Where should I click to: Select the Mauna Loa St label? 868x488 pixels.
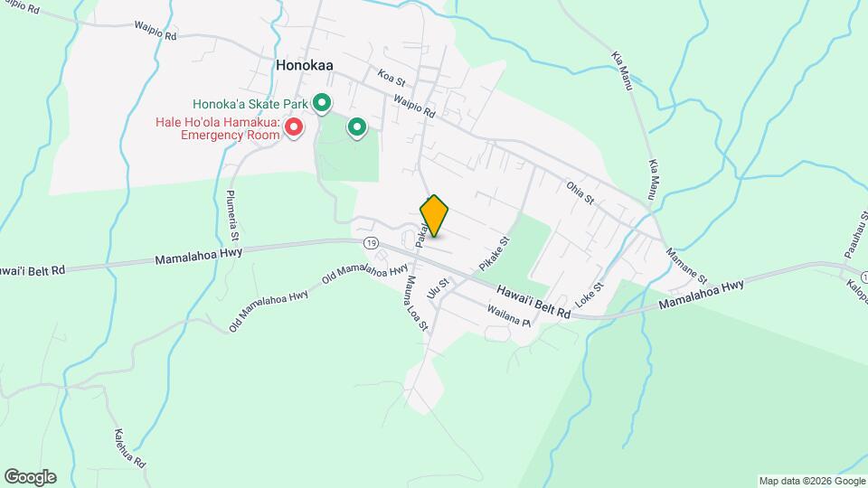[x=418, y=304]
